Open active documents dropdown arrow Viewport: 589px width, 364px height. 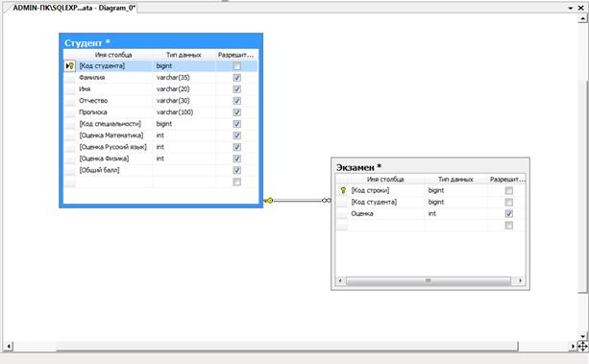(570, 8)
